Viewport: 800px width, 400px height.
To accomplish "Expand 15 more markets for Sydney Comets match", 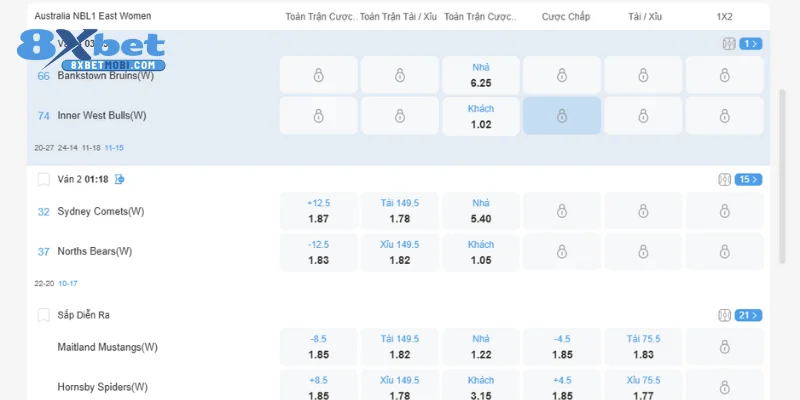I will click(749, 180).
